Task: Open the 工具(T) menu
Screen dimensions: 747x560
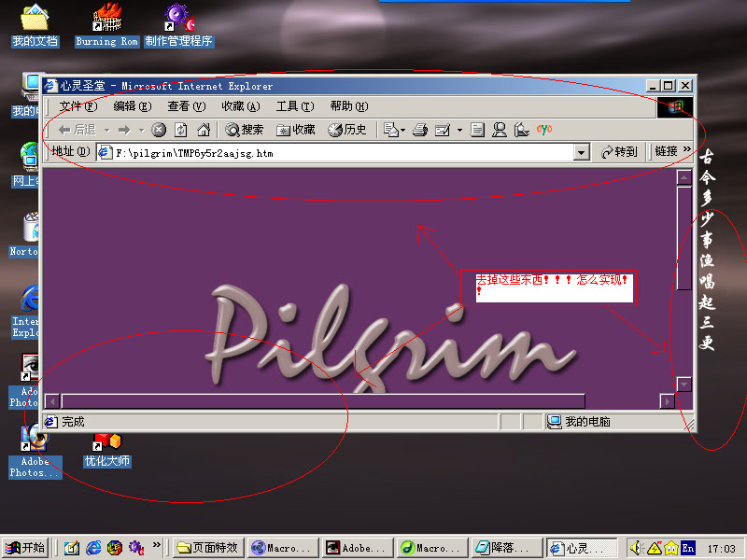Action: [x=292, y=106]
